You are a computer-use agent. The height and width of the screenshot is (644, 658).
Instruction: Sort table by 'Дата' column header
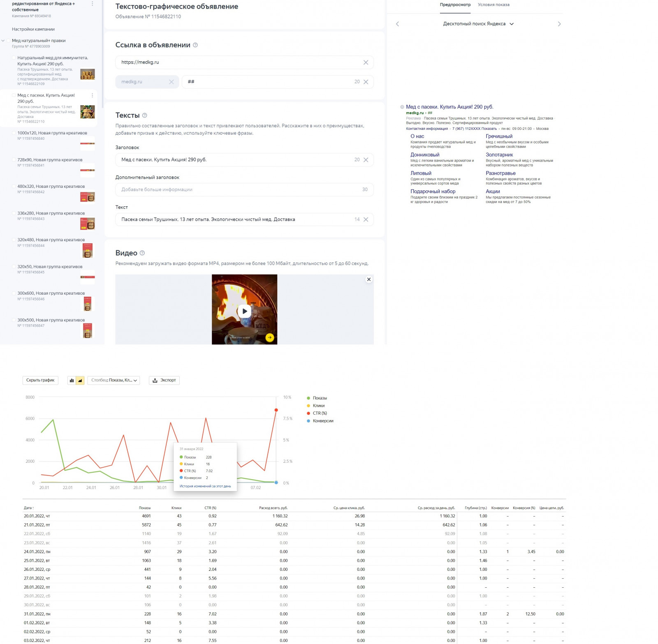[29, 508]
